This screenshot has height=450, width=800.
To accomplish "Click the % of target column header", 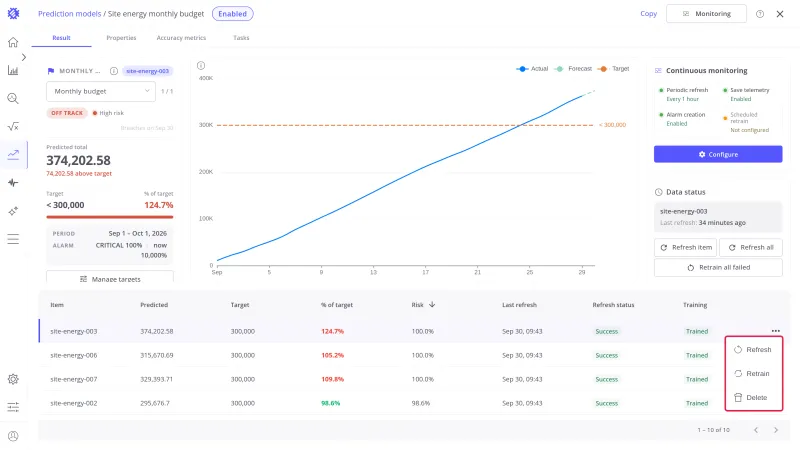I will [337, 305].
